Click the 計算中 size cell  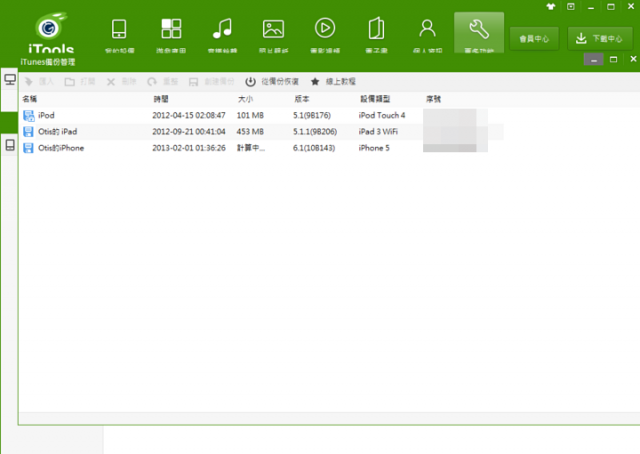pyautogui.click(x=251, y=148)
